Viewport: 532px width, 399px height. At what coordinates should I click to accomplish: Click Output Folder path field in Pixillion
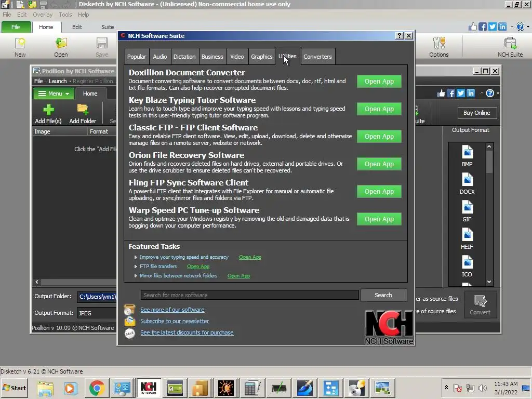coord(97,297)
